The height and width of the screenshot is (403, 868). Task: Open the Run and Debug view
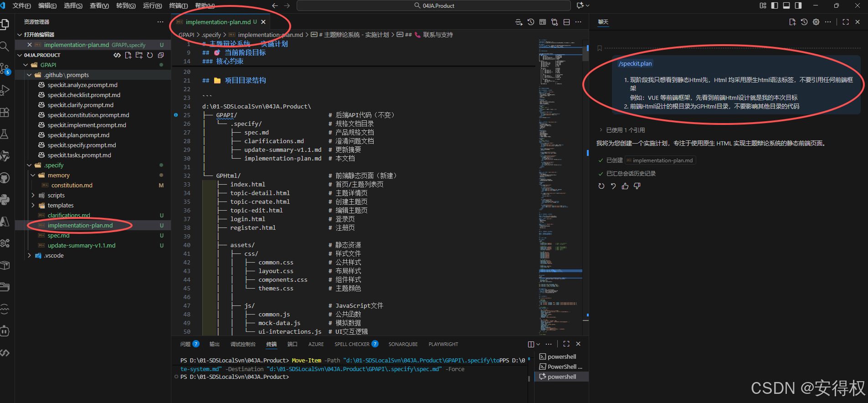[x=5, y=90]
